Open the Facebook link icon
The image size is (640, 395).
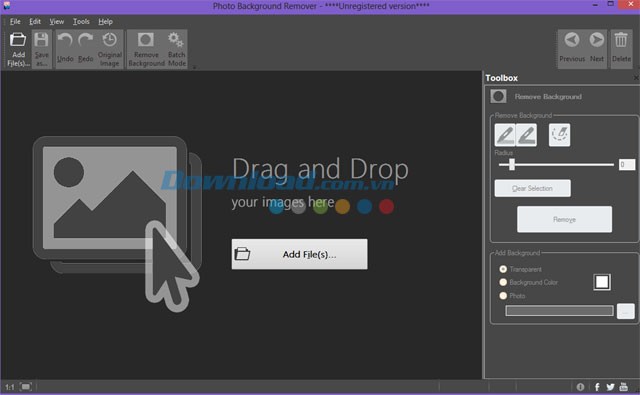(597, 386)
